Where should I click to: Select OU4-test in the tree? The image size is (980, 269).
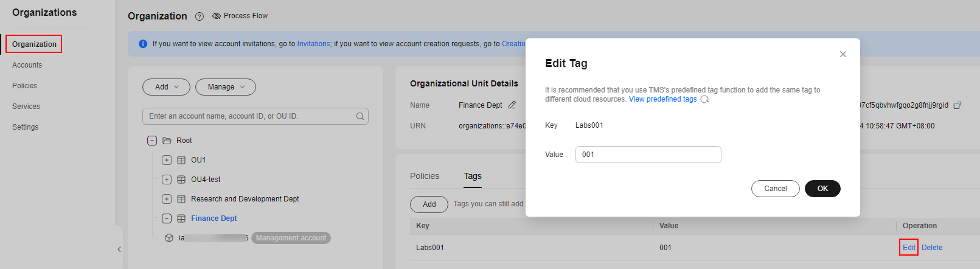click(206, 180)
